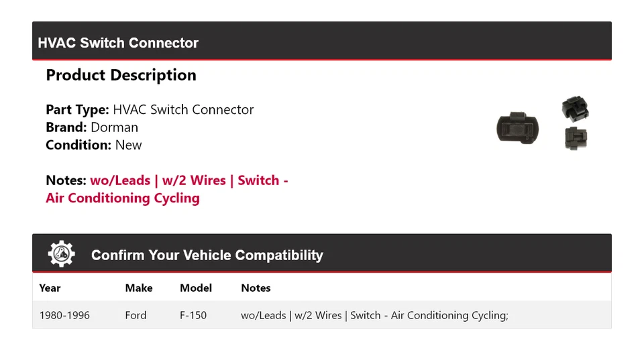
Task: Select the Ford make cell
Action: (x=136, y=315)
